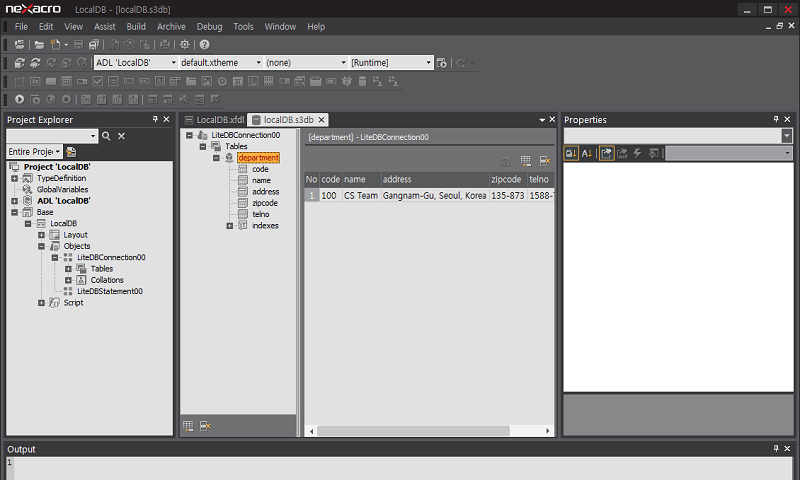This screenshot has width=800, height=480.
Task: Click the 'CS Team' name cell
Action: click(x=361, y=196)
